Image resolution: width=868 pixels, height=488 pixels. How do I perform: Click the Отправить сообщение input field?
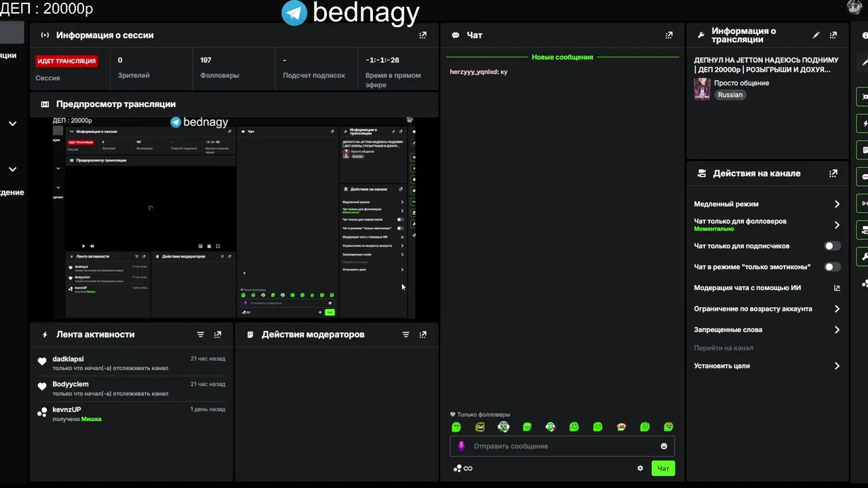(562, 446)
